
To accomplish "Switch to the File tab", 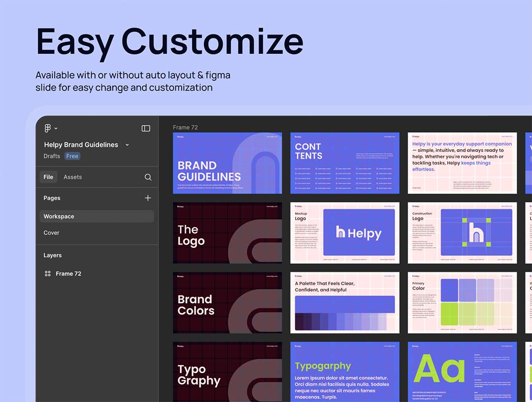I will [48, 177].
